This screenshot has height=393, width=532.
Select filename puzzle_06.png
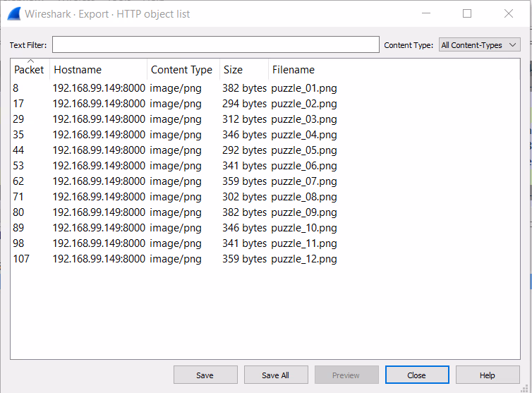304,166
